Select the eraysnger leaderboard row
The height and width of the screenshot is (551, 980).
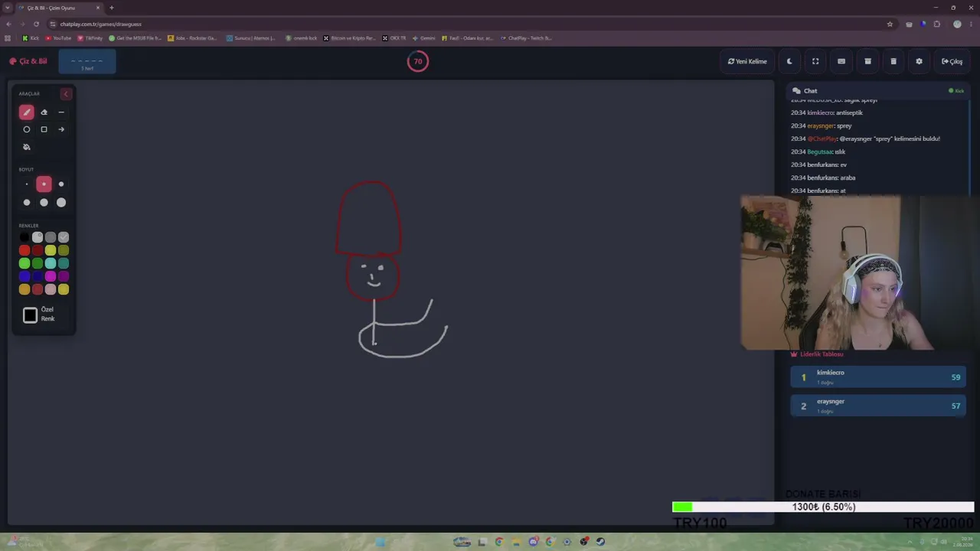(878, 406)
